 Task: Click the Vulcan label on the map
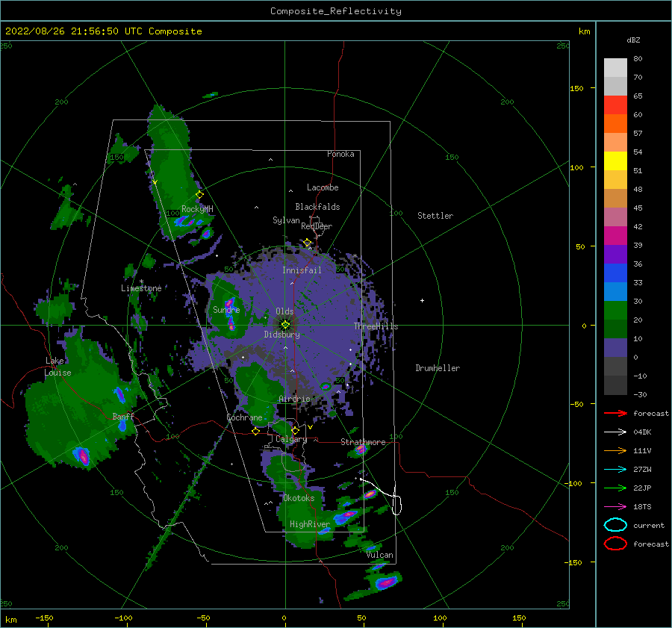tap(380, 555)
